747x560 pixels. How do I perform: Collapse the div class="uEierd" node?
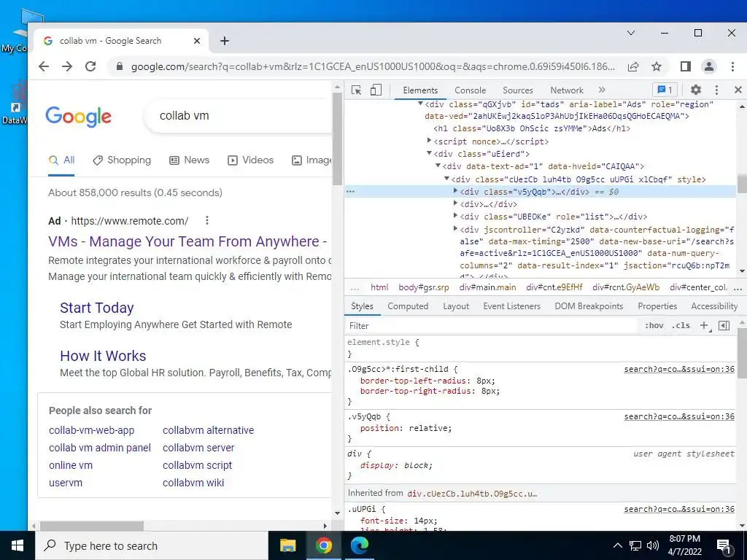click(x=429, y=153)
